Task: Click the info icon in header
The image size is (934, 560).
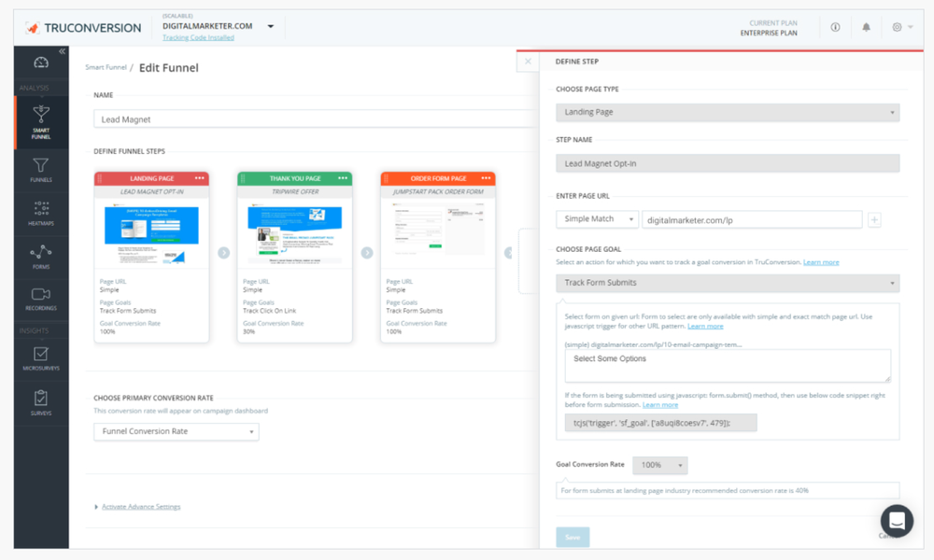Action: click(x=835, y=27)
